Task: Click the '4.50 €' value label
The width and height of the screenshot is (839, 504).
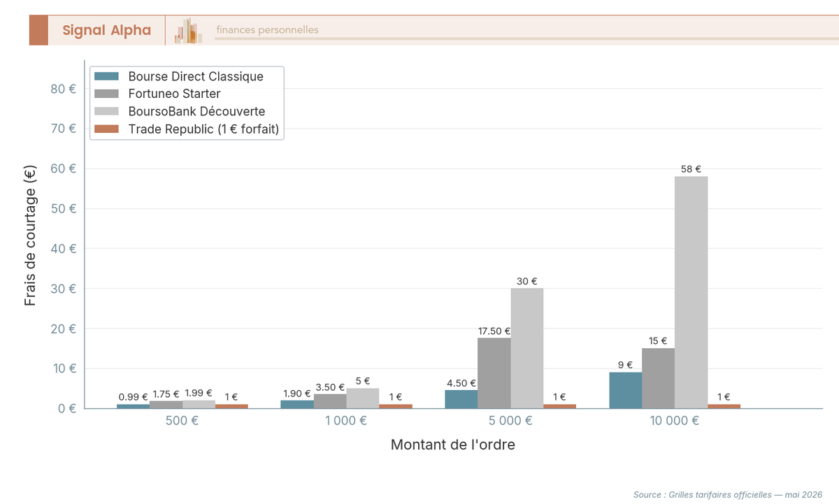Action: [x=461, y=383]
